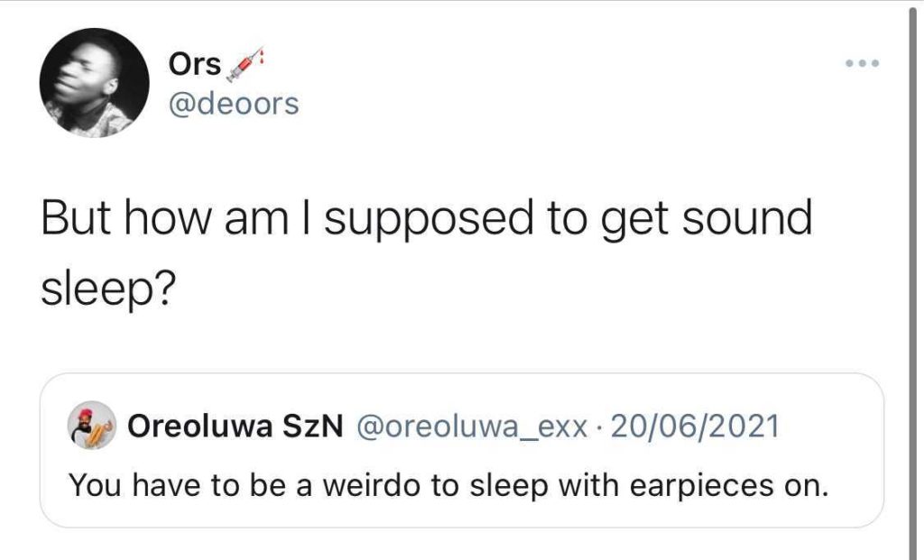Select the display name "Ors"
924x560 pixels.
(x=194, y=65)
